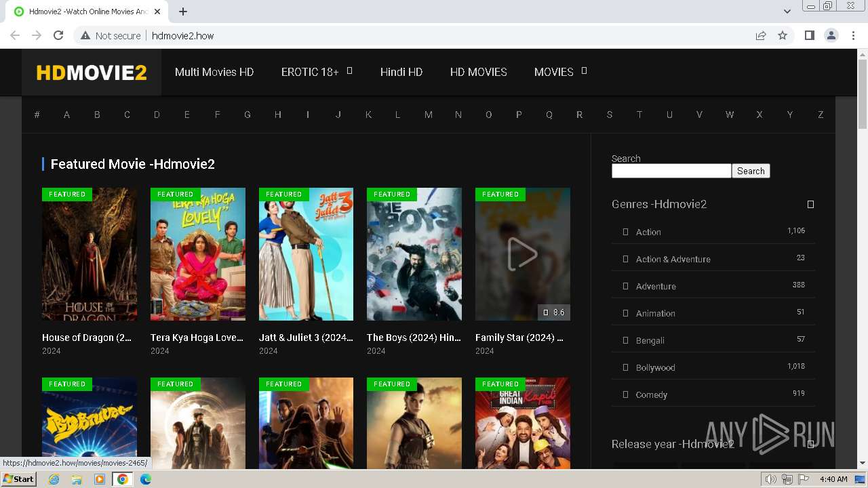Go back to previous page
Image resolution: width=868 pixels, height=488 pixels.
[x=15, y=35]
